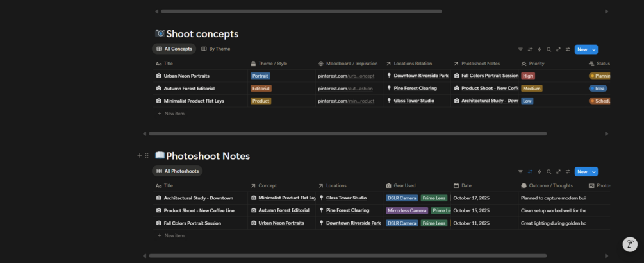The height and width of the screenshot is (263, 644).
Task: Open the pinterest.com link for Urban Neon Portraits
Action: tap(346, 76)
